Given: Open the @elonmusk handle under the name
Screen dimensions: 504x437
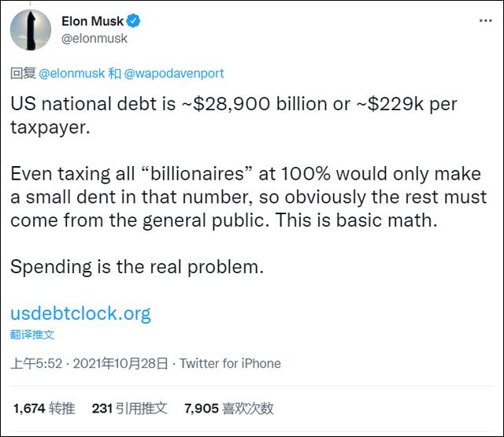Looking at the screenshot, I should [94, 39].
